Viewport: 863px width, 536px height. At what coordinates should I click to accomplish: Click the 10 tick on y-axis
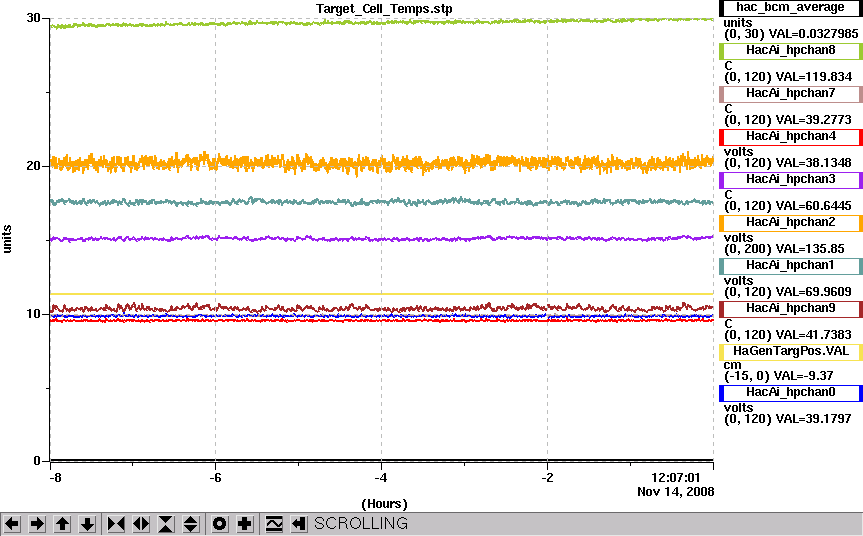(33, 314)
